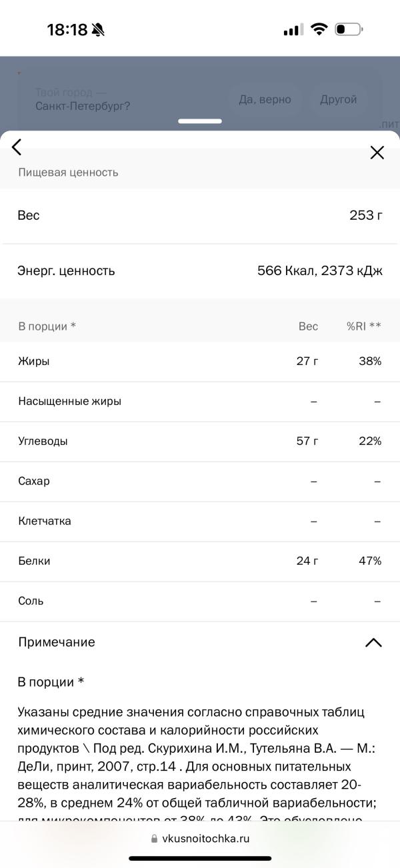Choose Другой city button
The height and width of the screenshot is (868, 400).
click(339, 99)
